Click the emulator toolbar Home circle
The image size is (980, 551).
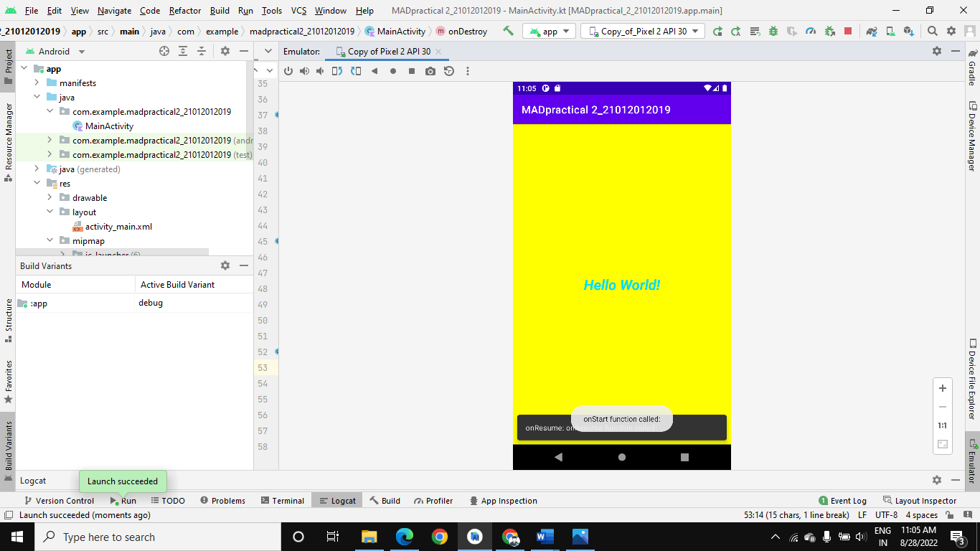[393, 71]
